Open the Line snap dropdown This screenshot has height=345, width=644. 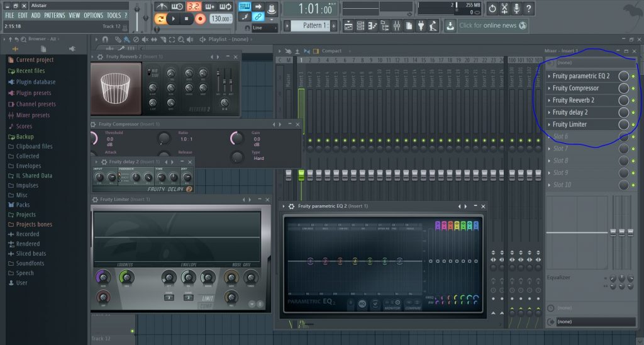pos(265,28)
